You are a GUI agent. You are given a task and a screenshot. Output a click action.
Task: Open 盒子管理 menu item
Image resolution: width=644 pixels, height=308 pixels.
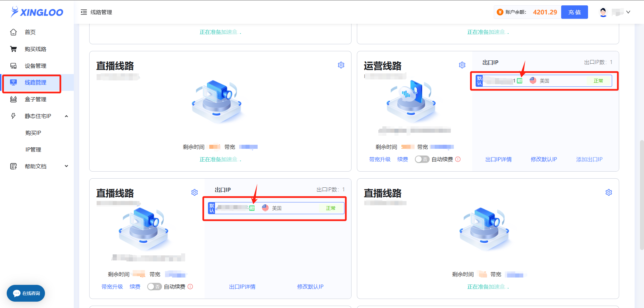[36, 99]
